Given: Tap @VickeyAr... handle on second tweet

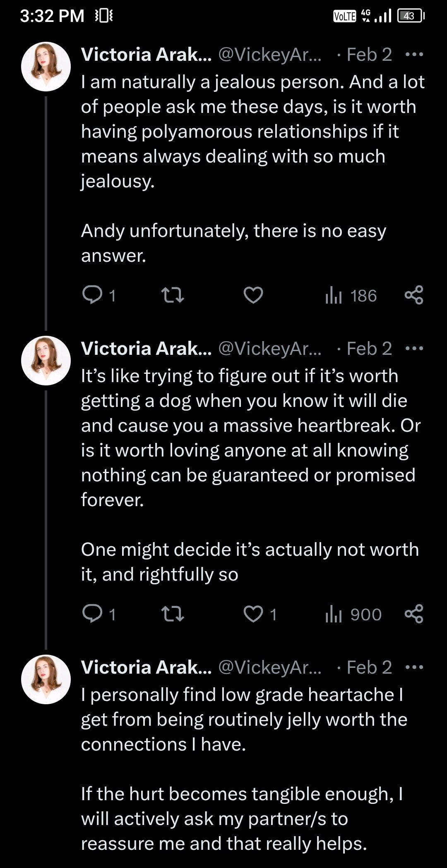Looking at the screenshot, I should click(x=269, y=349).
